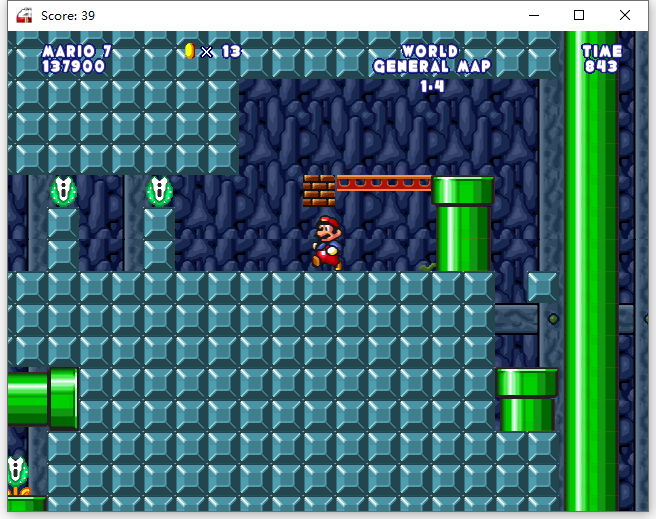656x519 pixels.
Task: Click the level number 1-4
Action: pos(432,87)
